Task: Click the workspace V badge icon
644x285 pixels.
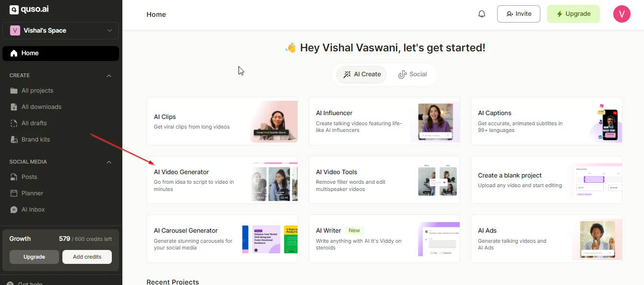Action: click(15, 31)
